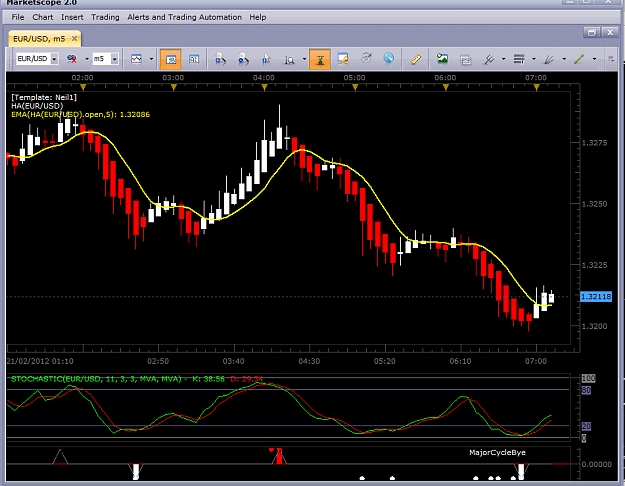Open the EUR/USD instrument dropdown
The image size is (625, 486).
[x=55, y=59]
